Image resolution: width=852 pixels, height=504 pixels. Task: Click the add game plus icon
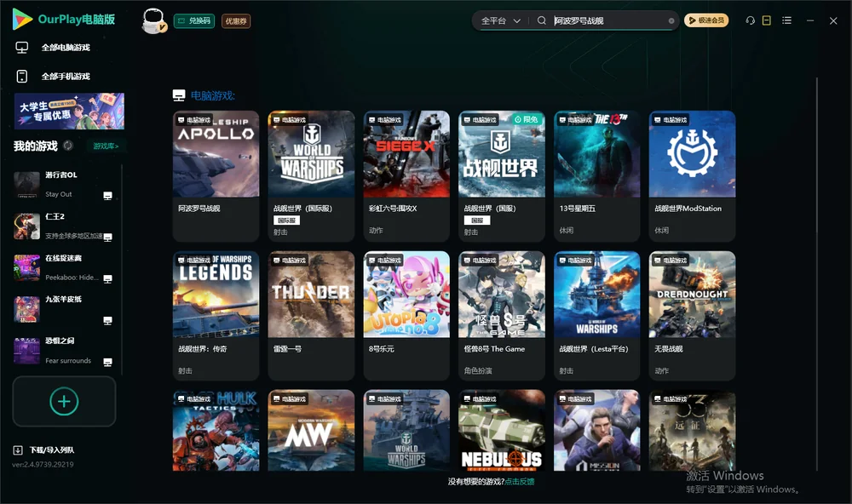click(64, 401)
